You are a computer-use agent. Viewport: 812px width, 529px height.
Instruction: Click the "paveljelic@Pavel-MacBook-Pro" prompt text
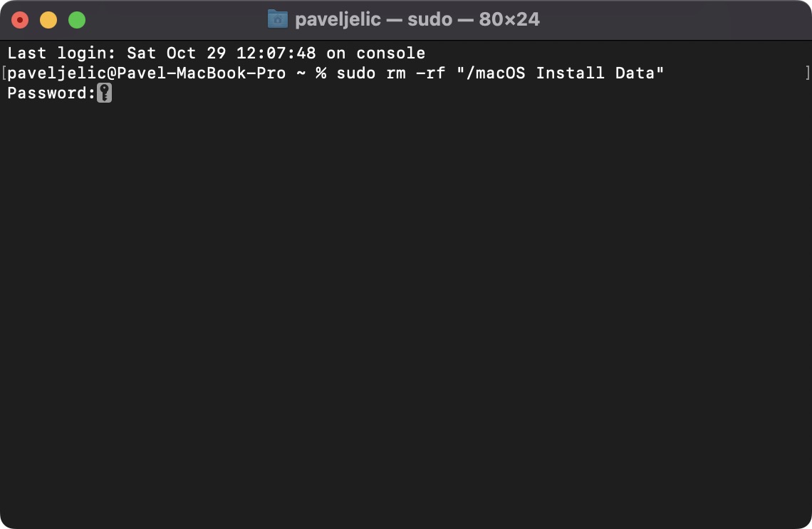pos(146,73)
